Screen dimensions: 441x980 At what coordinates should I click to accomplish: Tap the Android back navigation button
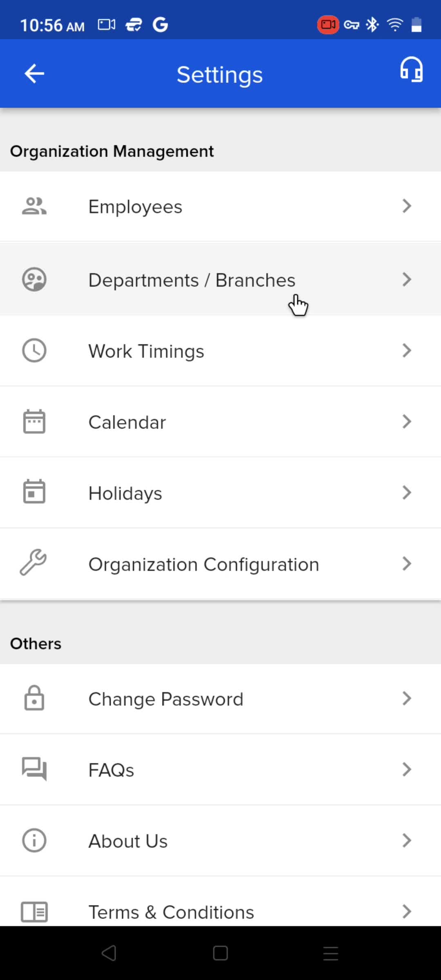coord(109,953)
